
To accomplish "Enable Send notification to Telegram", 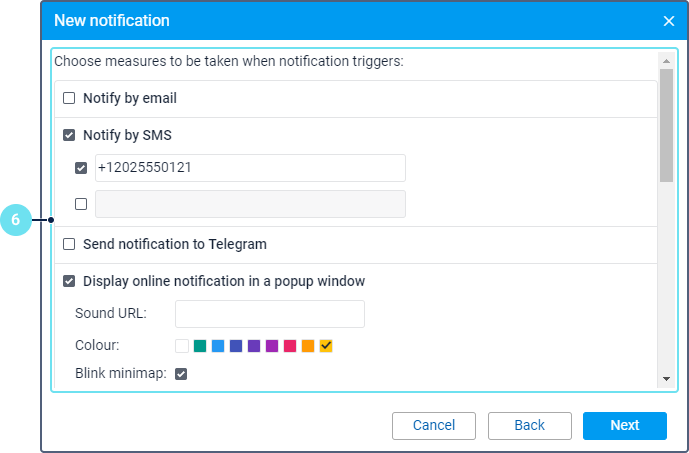I will 69,244.
